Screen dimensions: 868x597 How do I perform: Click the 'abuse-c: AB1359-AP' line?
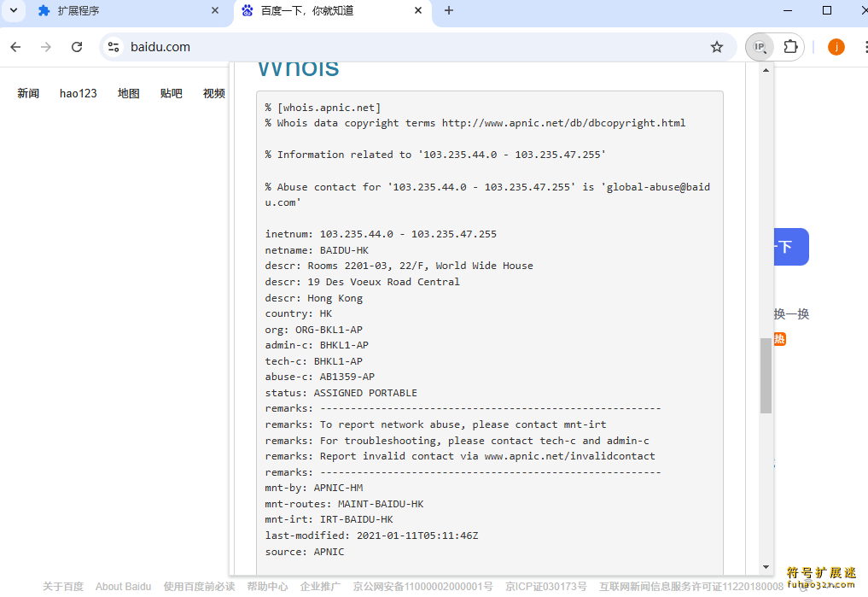tap(320, 377)
